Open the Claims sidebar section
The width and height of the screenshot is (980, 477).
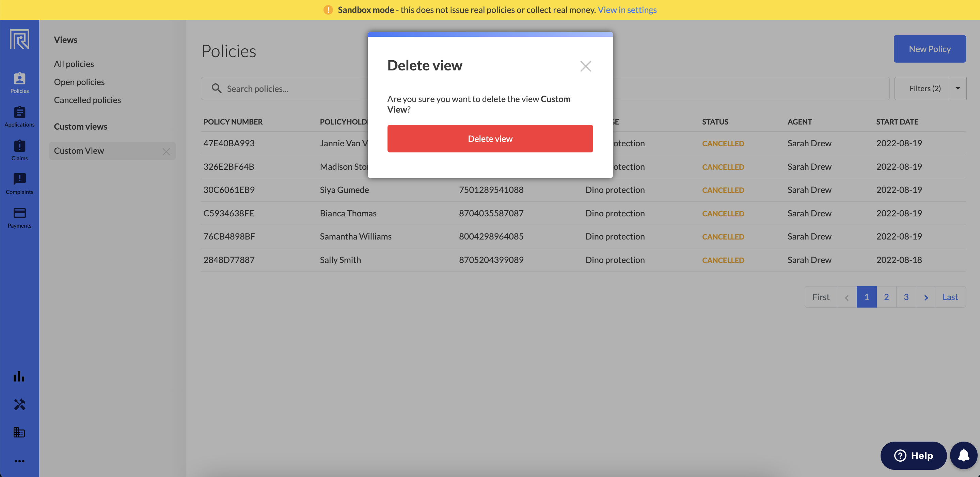19,150
